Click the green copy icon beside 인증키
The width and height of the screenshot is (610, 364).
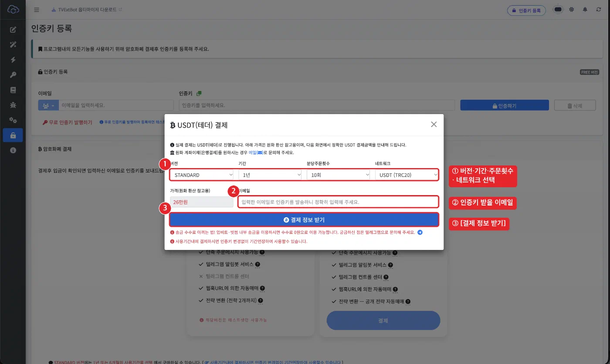point(199,93)
